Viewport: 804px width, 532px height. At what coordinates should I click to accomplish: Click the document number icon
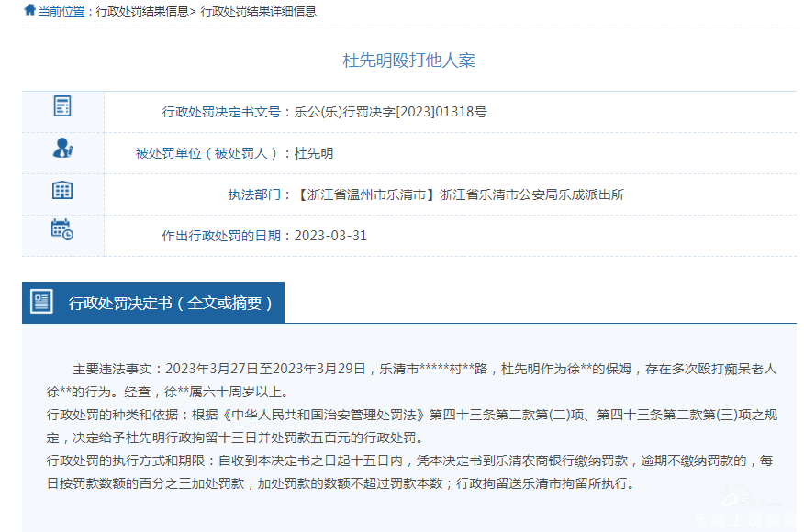coord(62,106)
